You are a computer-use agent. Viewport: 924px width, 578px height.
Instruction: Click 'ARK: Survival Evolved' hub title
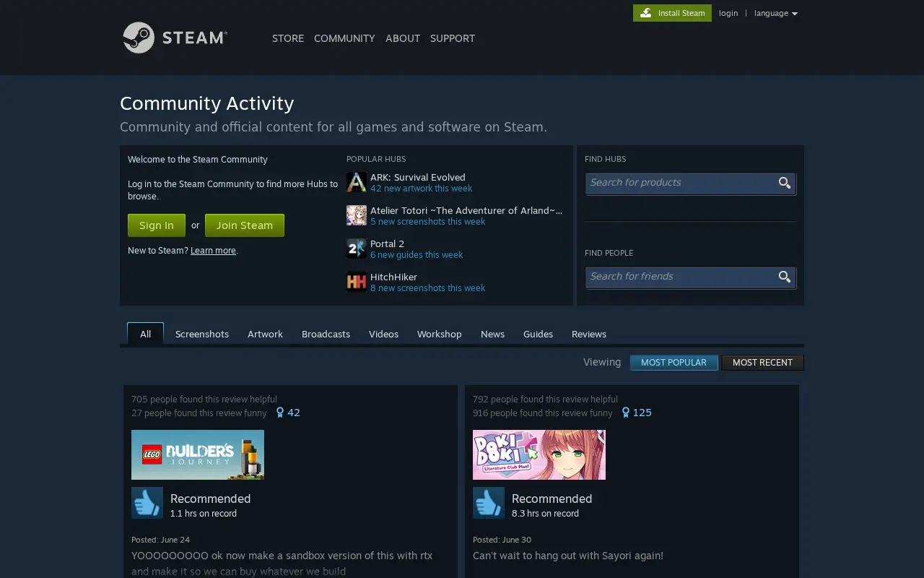417,177
